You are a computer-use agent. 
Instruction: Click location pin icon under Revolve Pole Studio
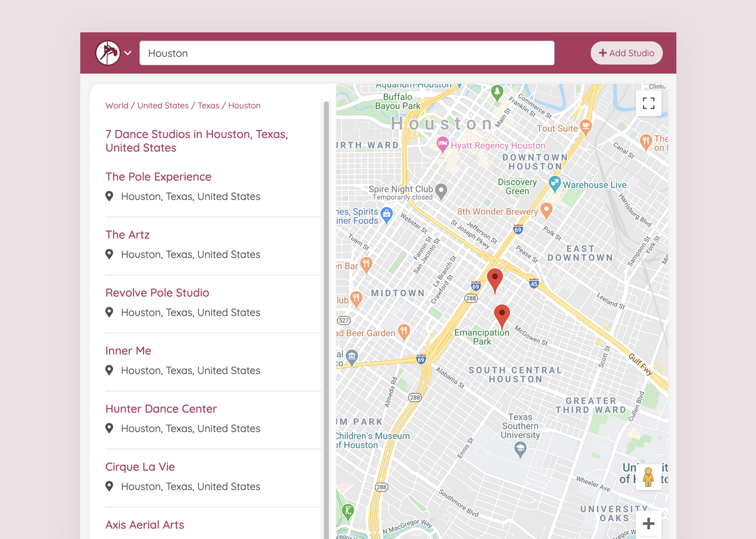click(109, 312)
